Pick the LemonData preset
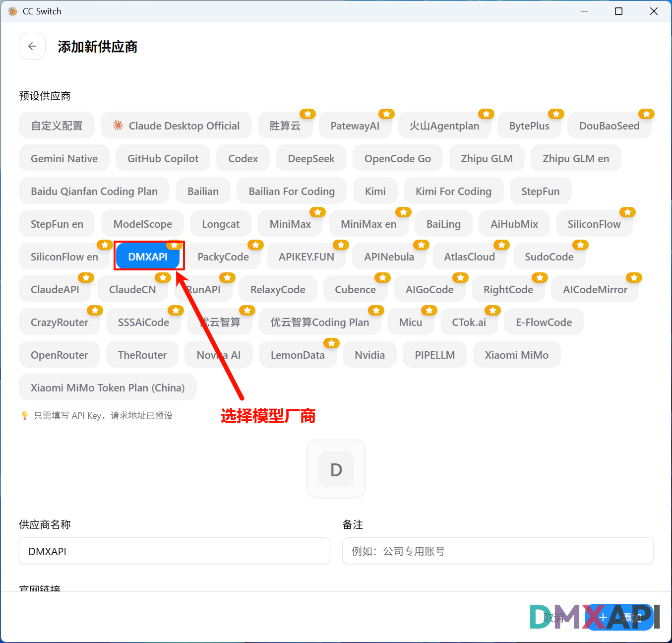This screenshot has height=643, width=672. pyautogui.click(x=298, y=355)
